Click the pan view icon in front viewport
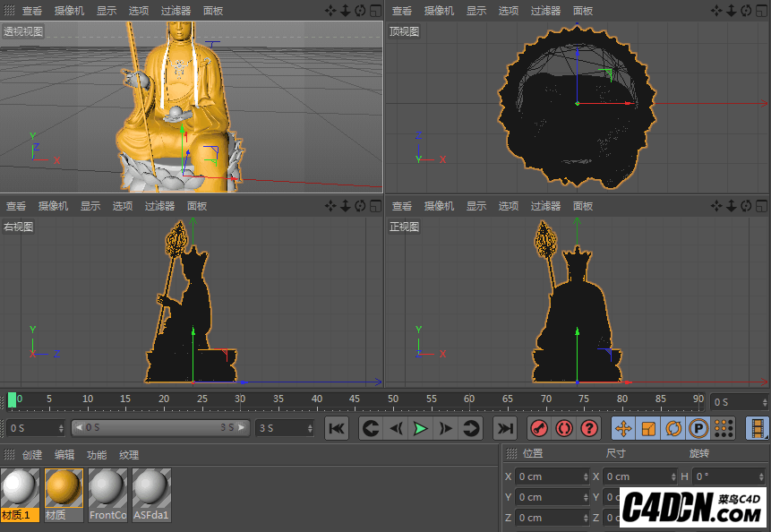Viewport: 771px width, 532px height. [x=716, y=206]
